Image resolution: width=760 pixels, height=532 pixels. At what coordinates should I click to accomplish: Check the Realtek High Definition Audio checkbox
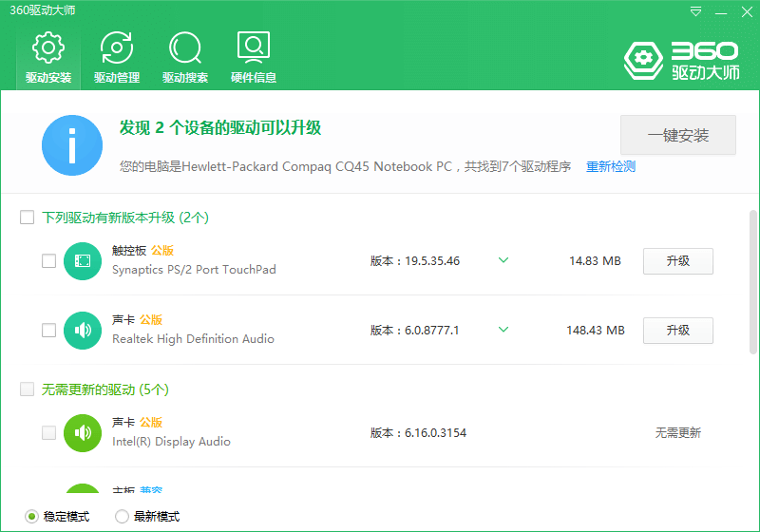pos(49,331)
